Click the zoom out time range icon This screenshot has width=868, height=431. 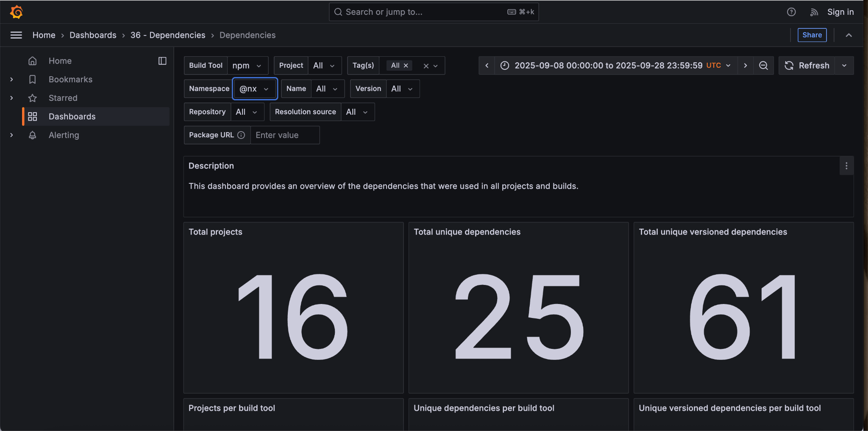(763, 66)
